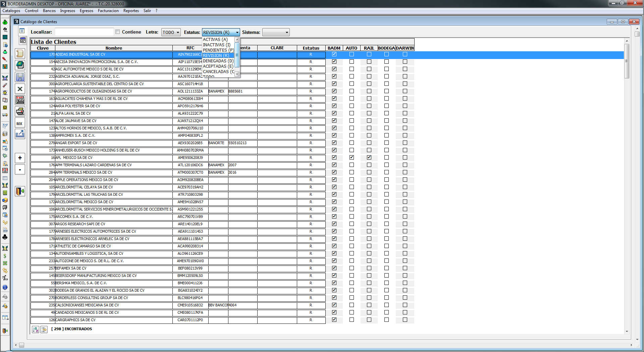Image resolution: width=644 pixels, height=352 pixels.
Task: Click the arrows icon next to sort button
Action: [44, 330]
